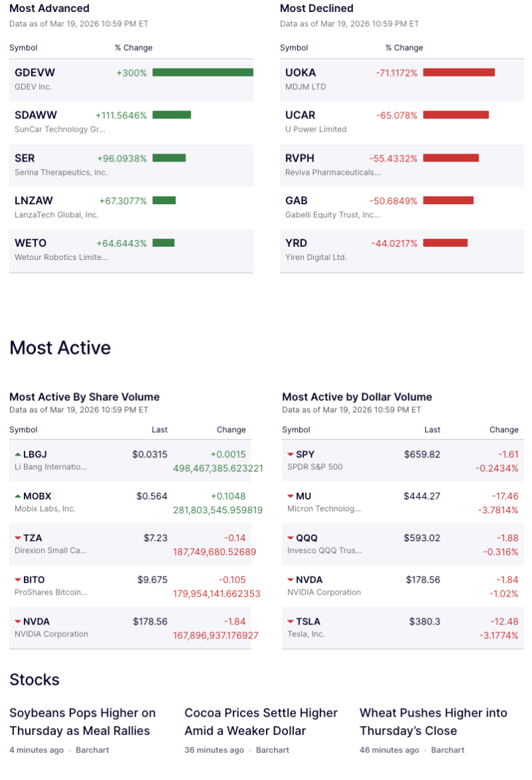532x780 pixels.
Task: Open the GDEVW symbol link
Action: tap(35, 72)
